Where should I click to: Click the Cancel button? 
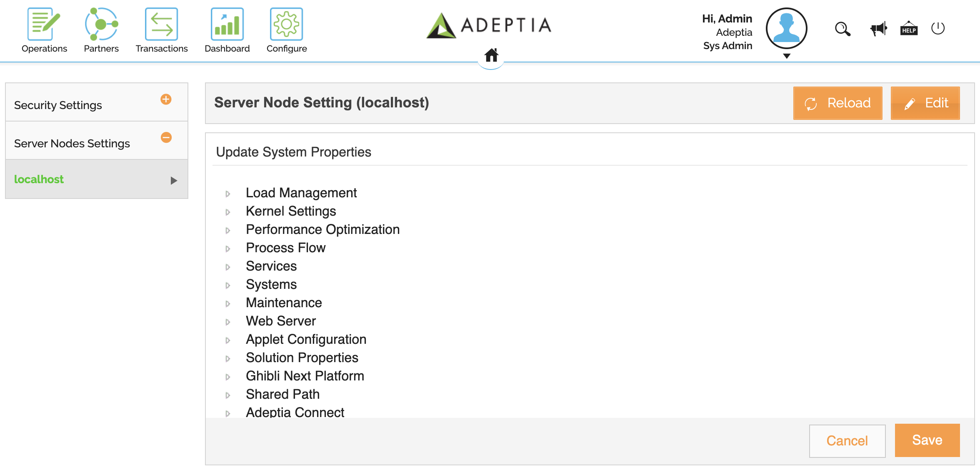[x=847, y=441]
